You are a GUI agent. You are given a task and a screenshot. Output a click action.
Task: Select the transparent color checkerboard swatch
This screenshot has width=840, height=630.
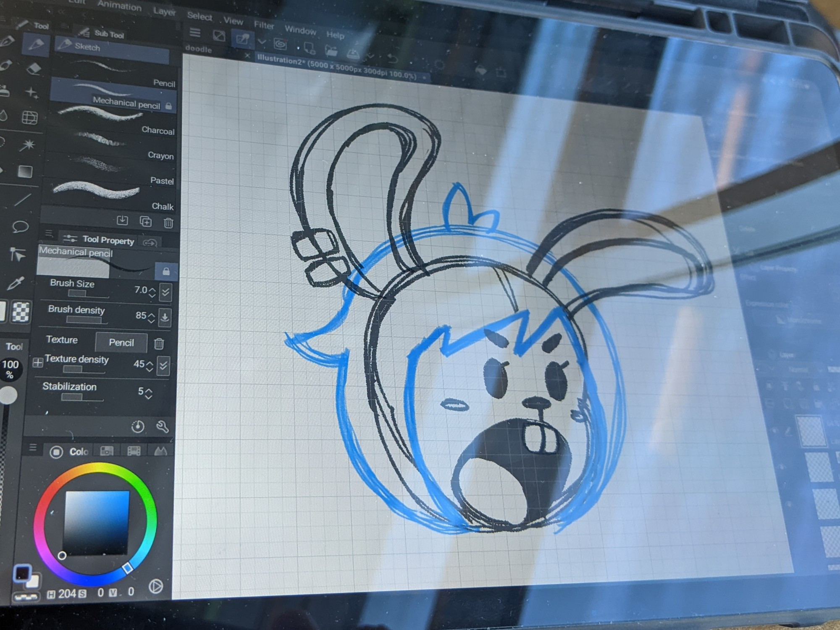click(21, 312)
